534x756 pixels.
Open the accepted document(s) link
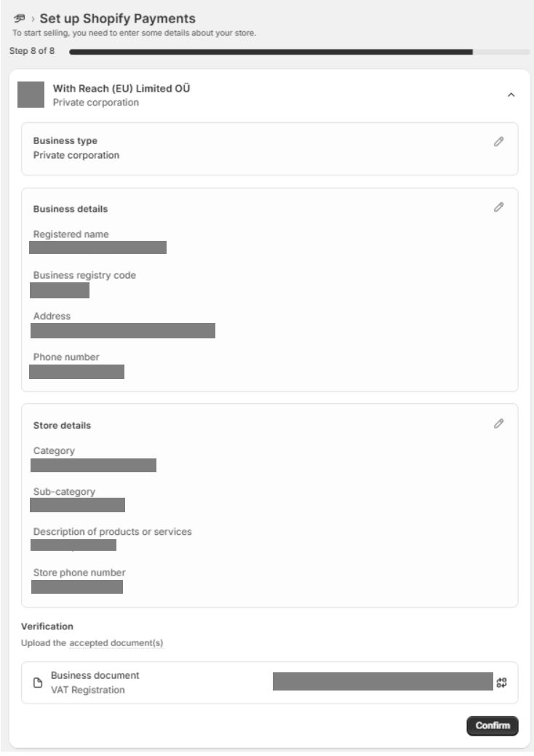(x=116, y=643)
